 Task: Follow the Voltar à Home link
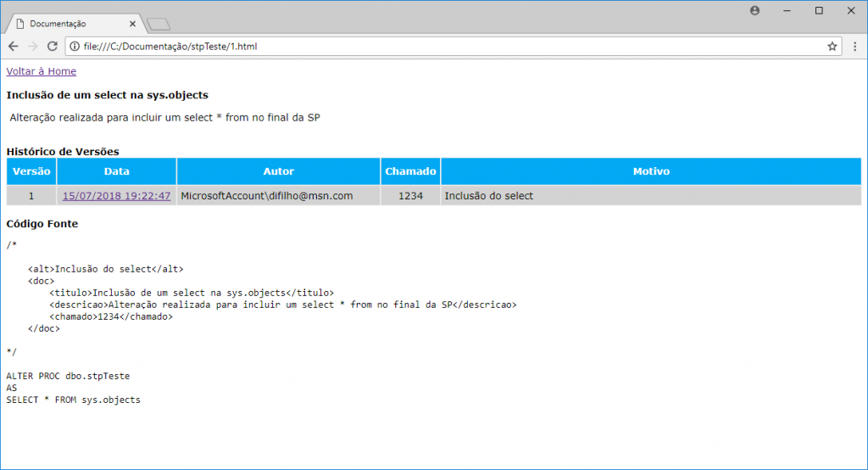point(41,71)
